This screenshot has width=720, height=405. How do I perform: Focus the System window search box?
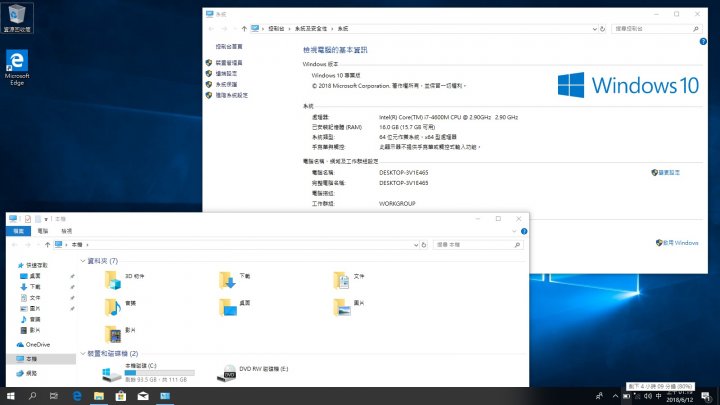point(657,28)
